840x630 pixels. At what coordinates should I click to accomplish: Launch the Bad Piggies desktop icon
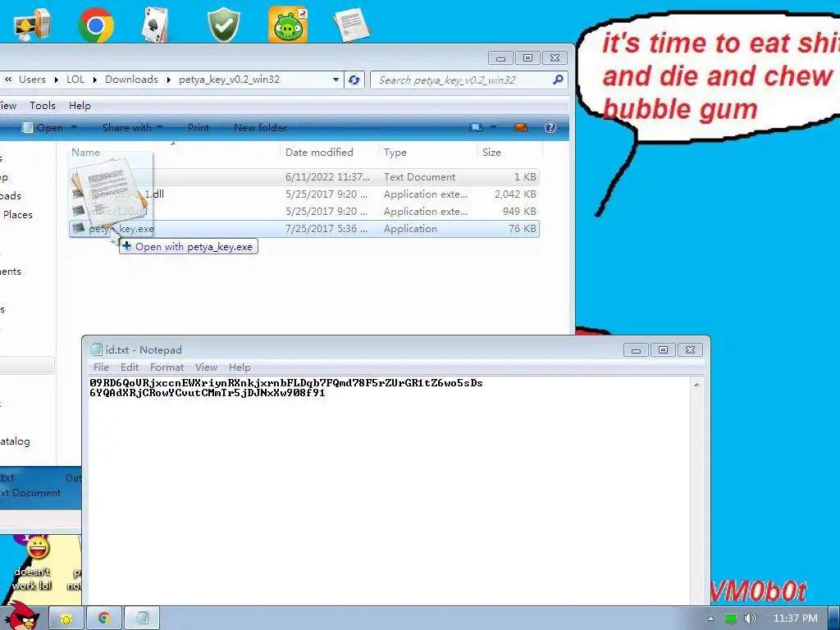coord(288,25)
